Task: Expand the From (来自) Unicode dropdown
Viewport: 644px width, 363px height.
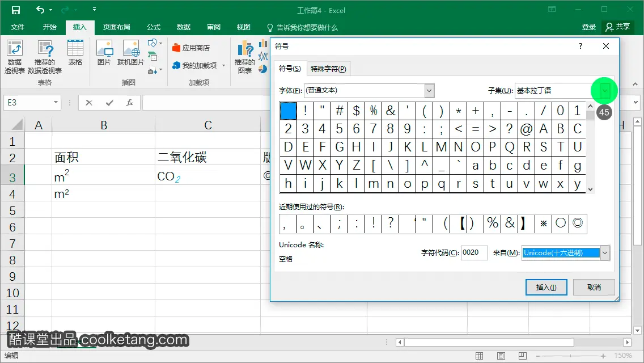Action: point(604,253)
